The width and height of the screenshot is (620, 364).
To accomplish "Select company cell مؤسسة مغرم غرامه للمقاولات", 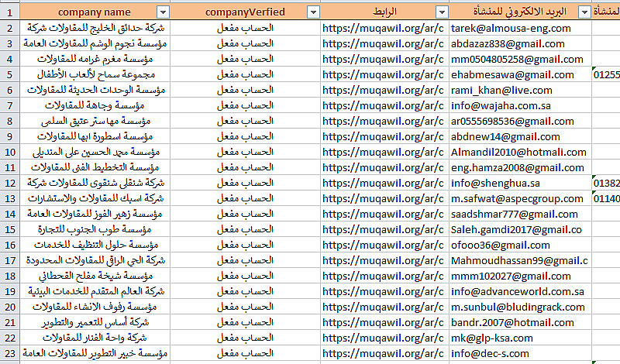I will pyautogui.click(x=95, y=59).
